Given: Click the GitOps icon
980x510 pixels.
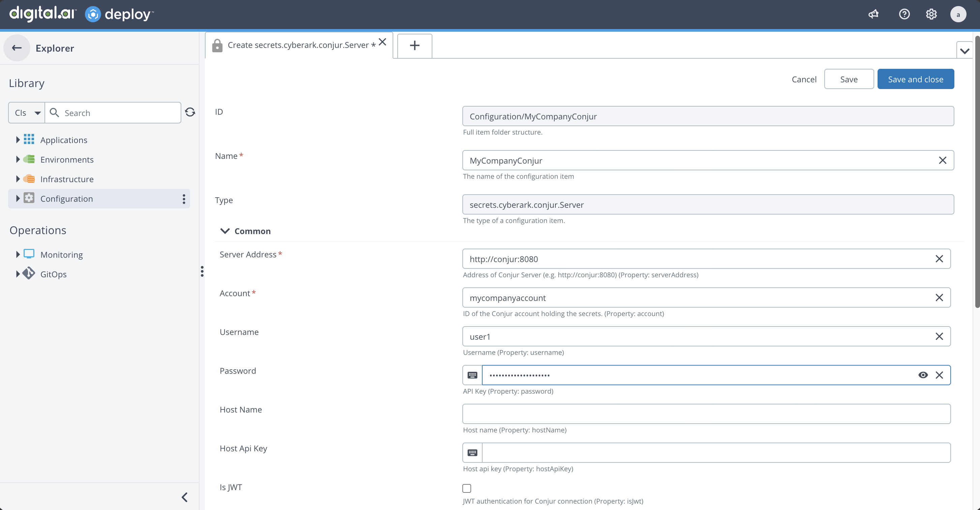Looking at the screenshot, I should (x=29, y=274).
